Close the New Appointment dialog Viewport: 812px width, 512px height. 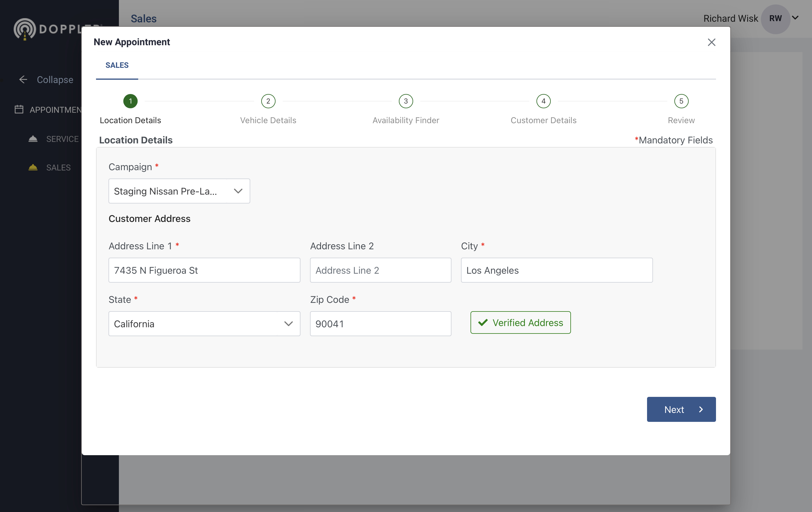point(711,42)
